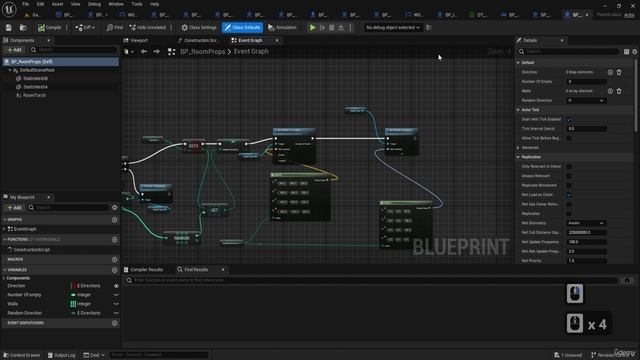Screen dimensions: 640x360
Task: Click the graph icon beside BP_RoomProps breadcrumb
Action: click(x=171, y=52)
